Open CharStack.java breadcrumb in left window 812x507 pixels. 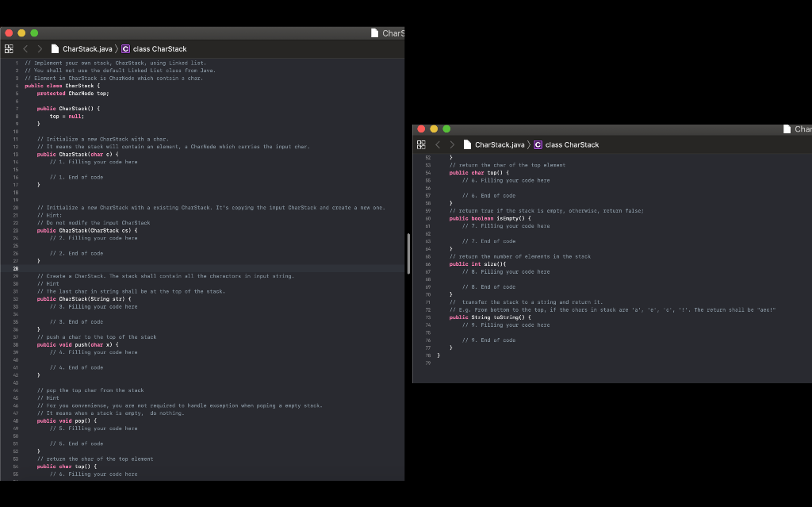[82, 48]
